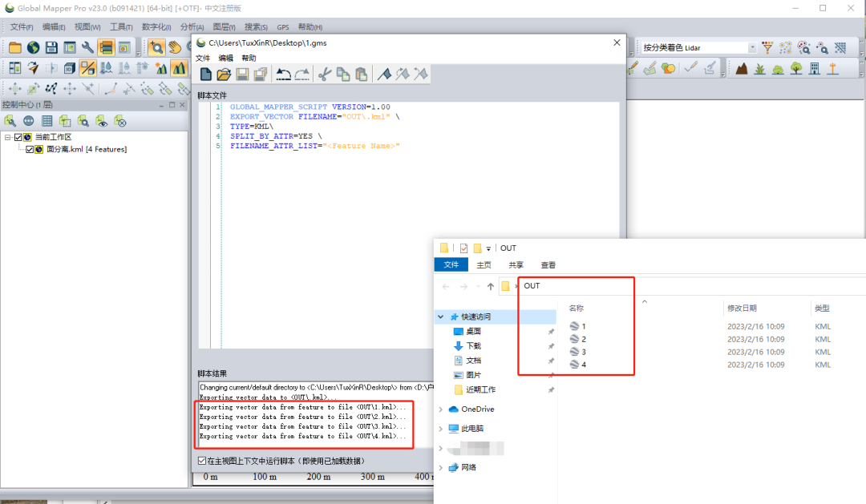Screen dimensions: 866x504
Task: Save workspace with floppy disk icon
Action: tap(51, 48)
